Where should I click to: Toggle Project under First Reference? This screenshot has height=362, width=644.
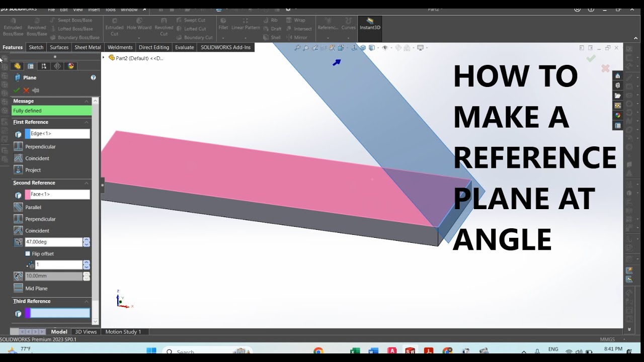point(18,169)
